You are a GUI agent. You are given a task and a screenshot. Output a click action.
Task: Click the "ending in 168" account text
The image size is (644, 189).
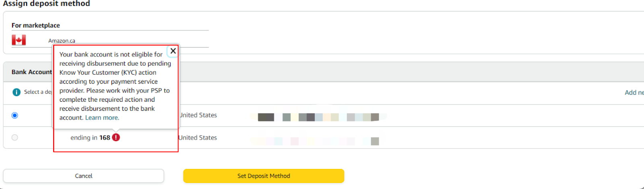coord(90,138)
